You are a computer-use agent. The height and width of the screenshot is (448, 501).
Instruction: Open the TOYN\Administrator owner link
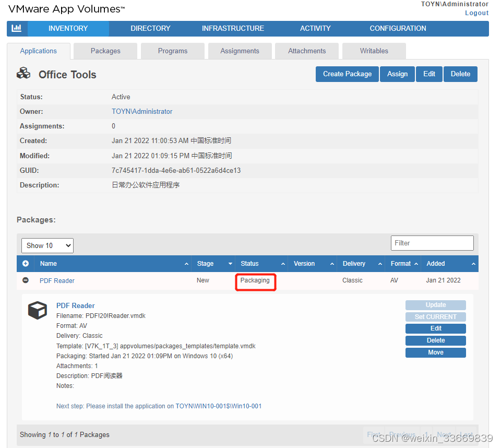pos(142,112)
